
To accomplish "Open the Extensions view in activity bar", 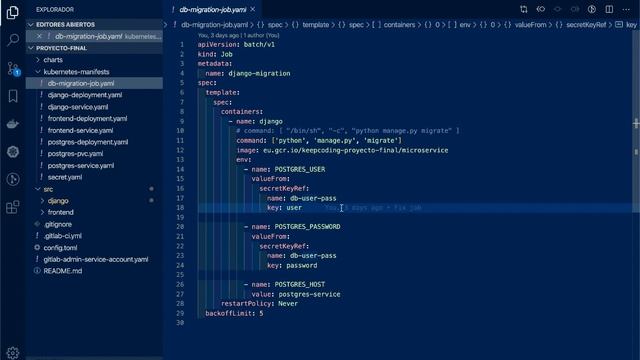I will pyautogui.click(x=13, y=207).
